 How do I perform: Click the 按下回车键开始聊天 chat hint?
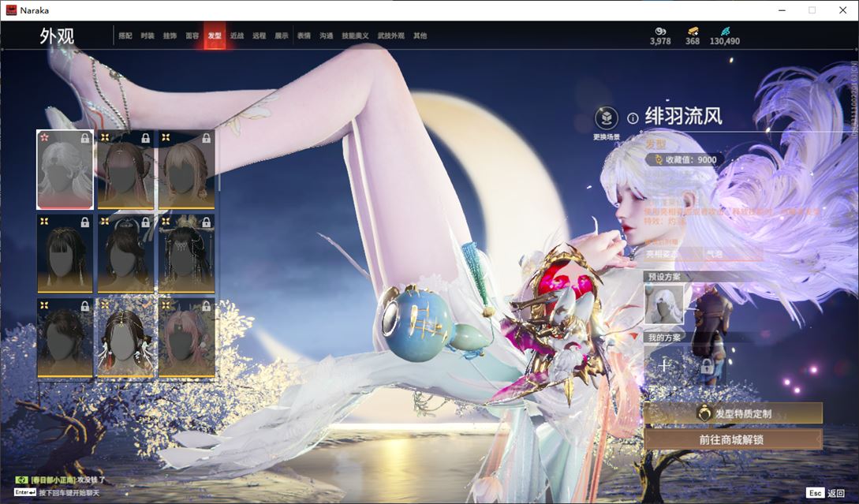click(69, 493)
